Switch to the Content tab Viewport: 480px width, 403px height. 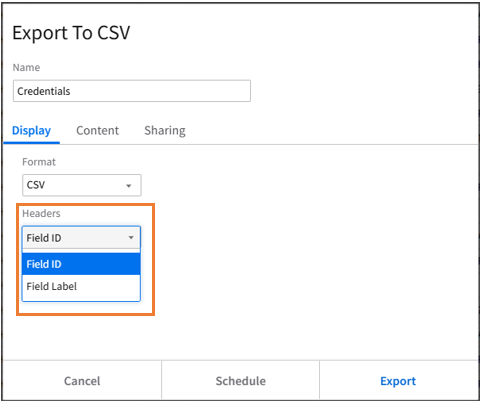pos(97,130)
